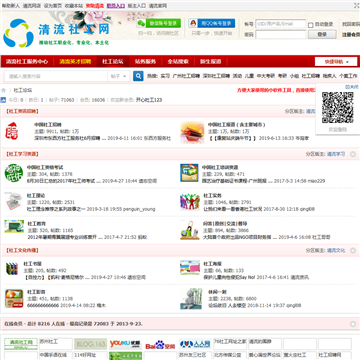Click the 关闭 link above the QR code

coord(352,87)
